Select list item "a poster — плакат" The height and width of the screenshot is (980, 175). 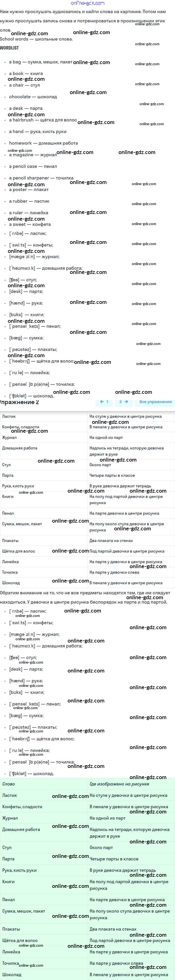tap(29, 190)
